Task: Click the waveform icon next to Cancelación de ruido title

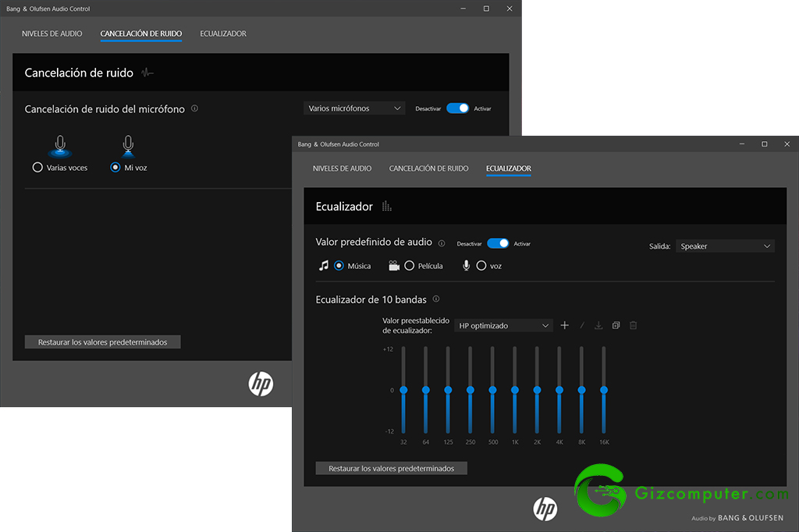Action: click(147, 73)
